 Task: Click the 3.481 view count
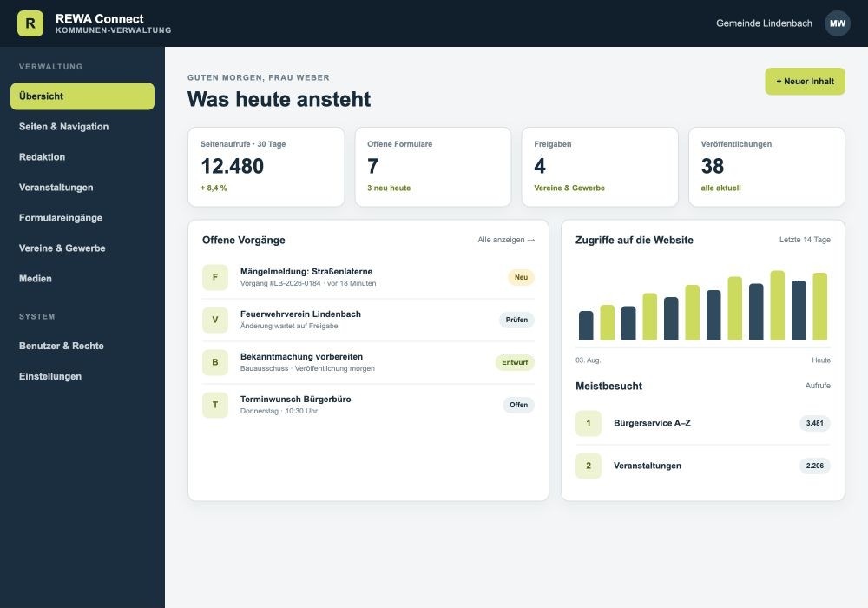click(814, 424)
